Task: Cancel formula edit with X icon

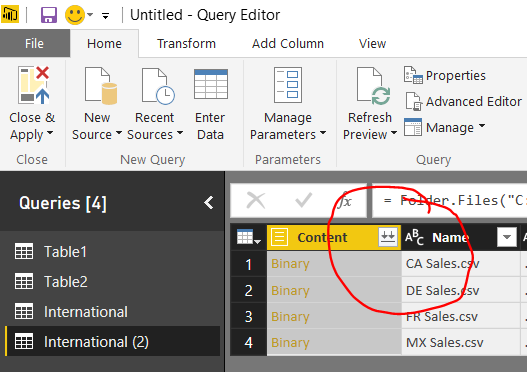Action: click(x=256, y=201)
